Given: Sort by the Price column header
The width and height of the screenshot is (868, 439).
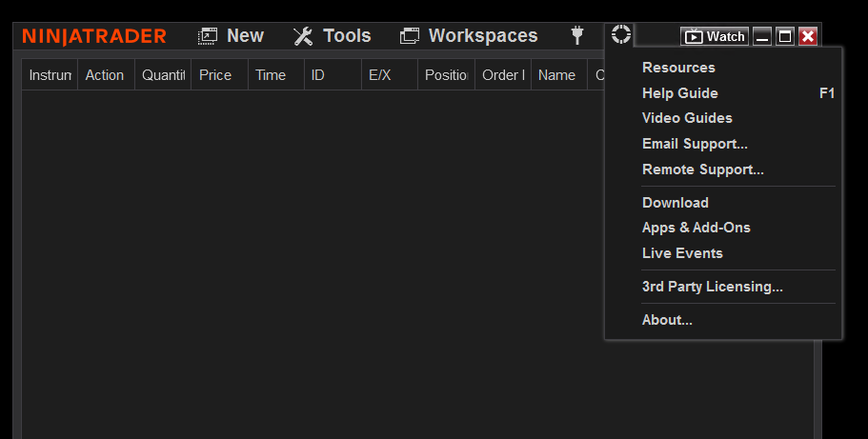Looking at the screenshot, I should point(215,75).
